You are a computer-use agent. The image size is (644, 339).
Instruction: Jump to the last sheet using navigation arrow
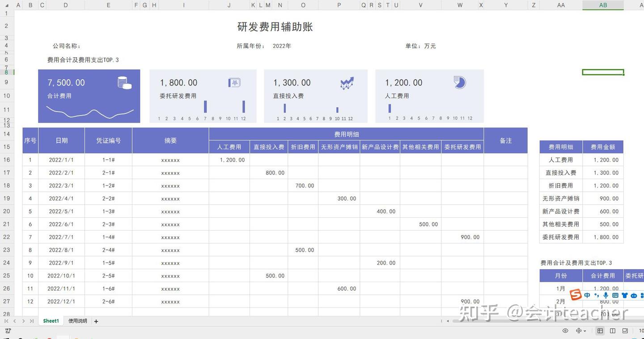(32, 321)
